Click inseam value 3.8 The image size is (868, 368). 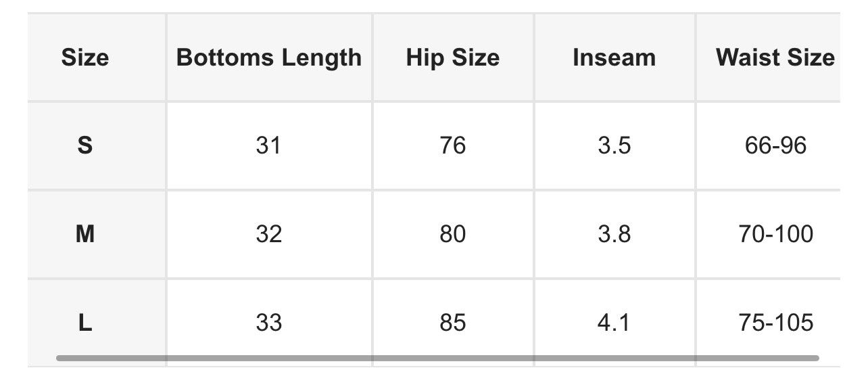click(x=614, y=234)
